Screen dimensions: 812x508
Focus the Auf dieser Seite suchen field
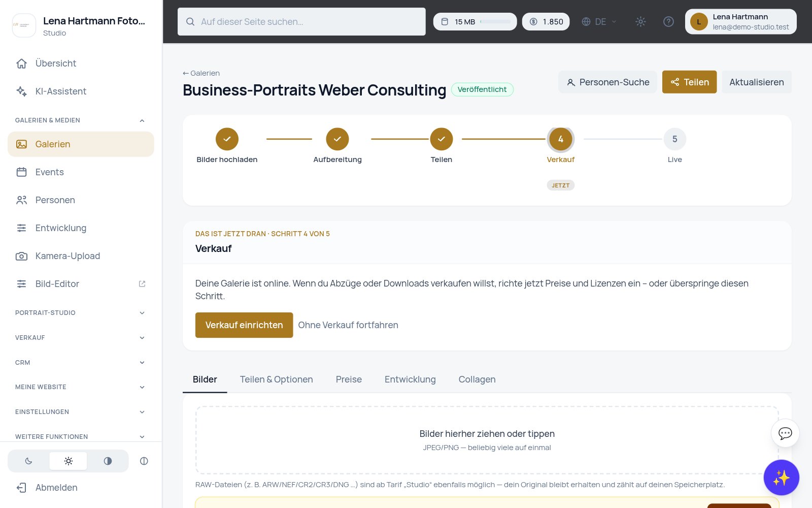pos(301,22)
